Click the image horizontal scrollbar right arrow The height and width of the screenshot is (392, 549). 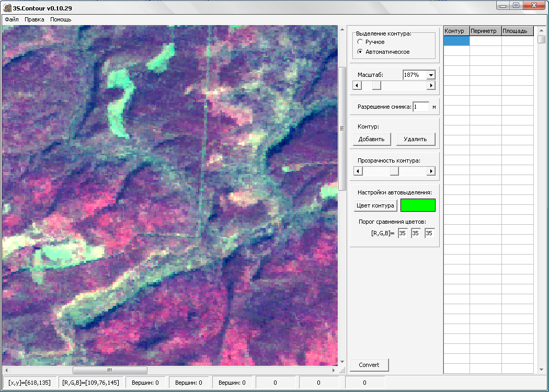[x=334, y=370]
